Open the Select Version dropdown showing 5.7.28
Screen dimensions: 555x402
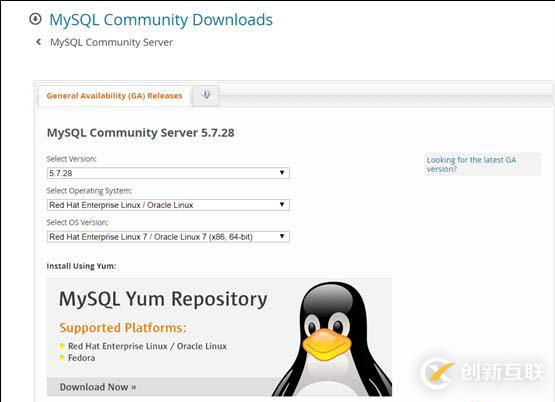click(x=168, y=173)
